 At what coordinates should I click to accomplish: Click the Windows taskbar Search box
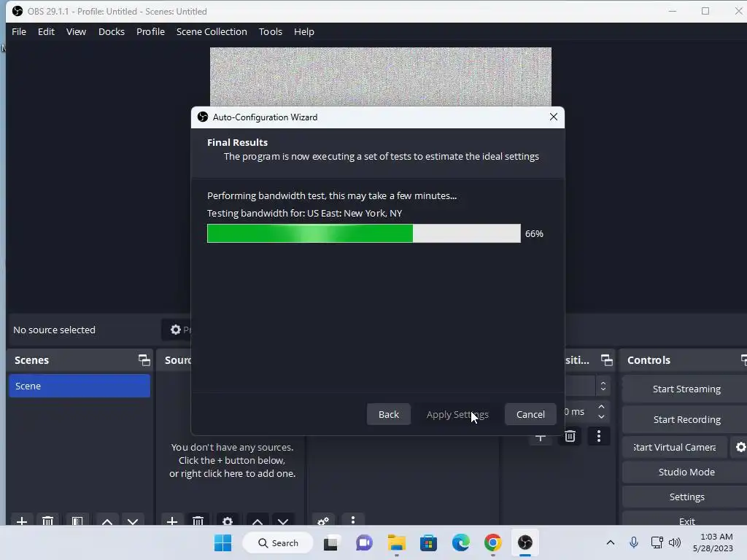(278, 542)
